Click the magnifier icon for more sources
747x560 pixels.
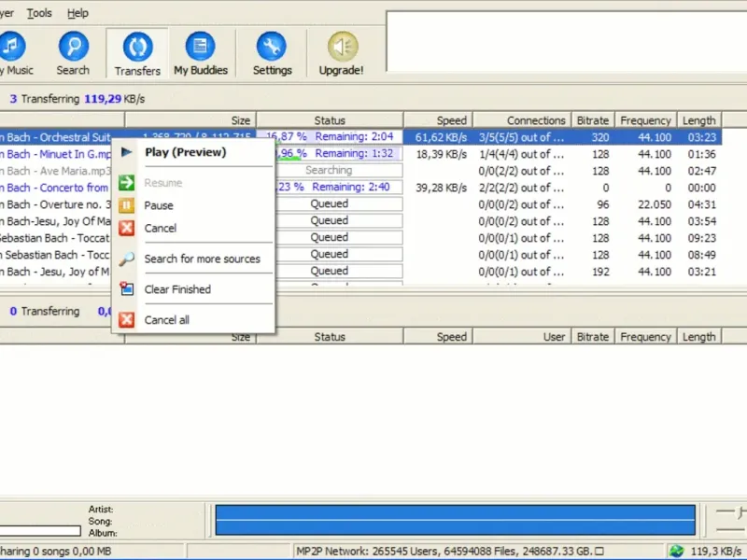point(127,259)
